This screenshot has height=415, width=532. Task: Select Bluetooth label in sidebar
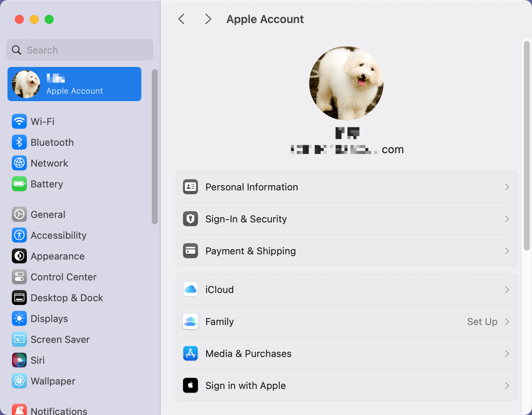click(52, 142)
